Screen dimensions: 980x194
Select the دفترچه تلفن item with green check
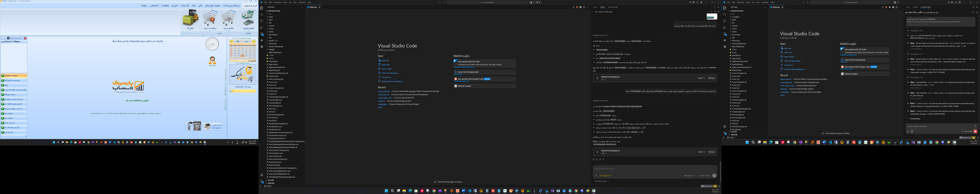[14, 132]
